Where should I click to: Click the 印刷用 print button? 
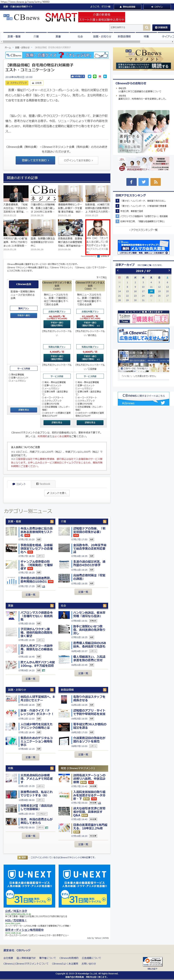click(x=37, y=83)
